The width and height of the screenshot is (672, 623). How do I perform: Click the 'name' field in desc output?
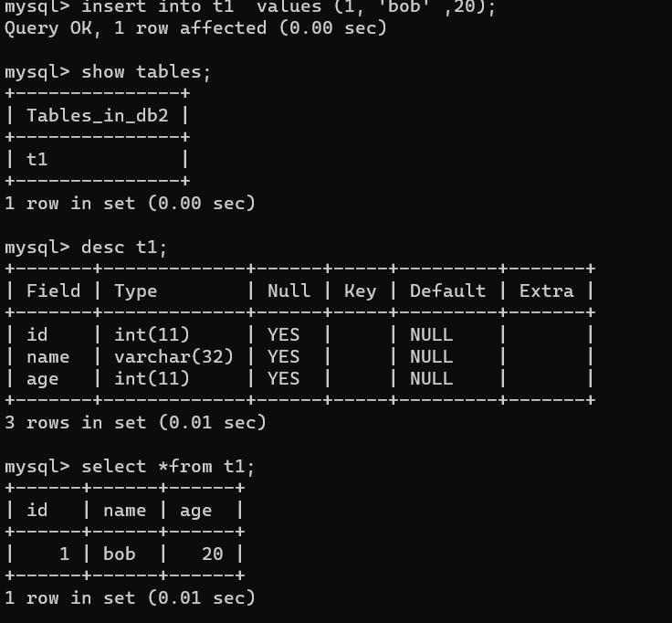click(47, 356)
